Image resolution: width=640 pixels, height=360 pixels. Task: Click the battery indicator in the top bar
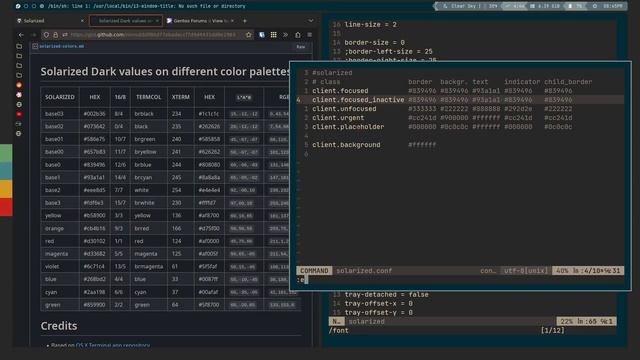(575, 6)
